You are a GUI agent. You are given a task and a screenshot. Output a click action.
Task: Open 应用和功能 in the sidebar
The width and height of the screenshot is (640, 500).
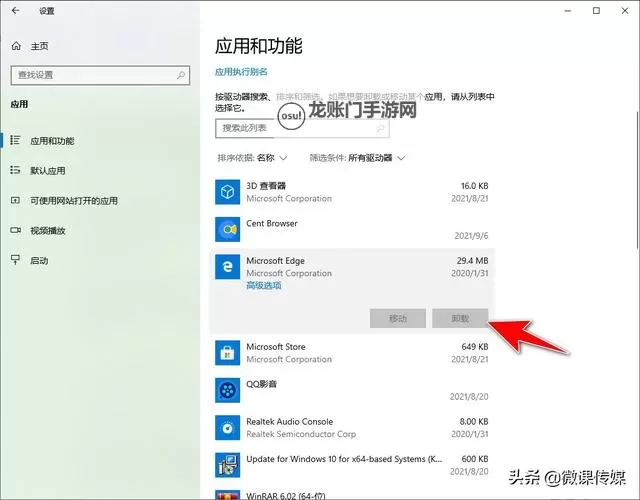[x=52, y=141]
